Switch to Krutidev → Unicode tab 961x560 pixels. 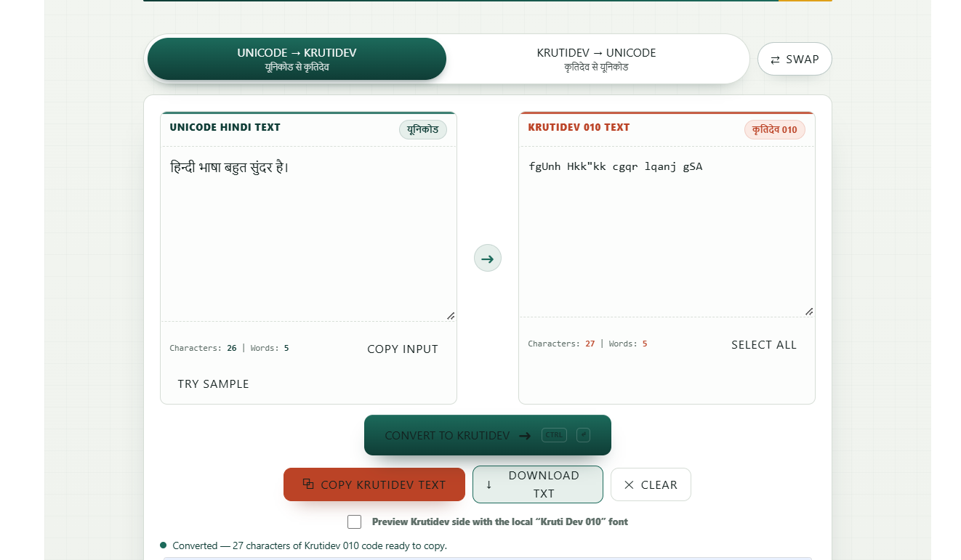point(596,59)
